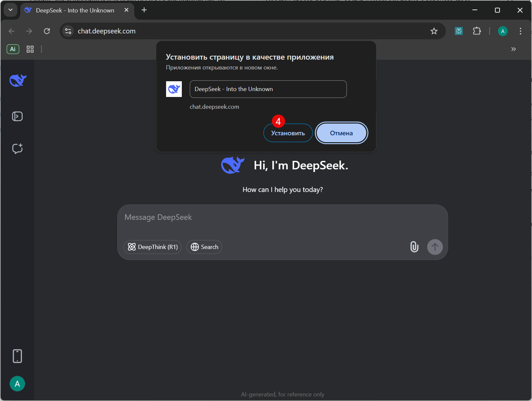Click the teal translate extension icon
This screenshot has height=401, width=532.
pyautogui.click(x=459, y=31)
